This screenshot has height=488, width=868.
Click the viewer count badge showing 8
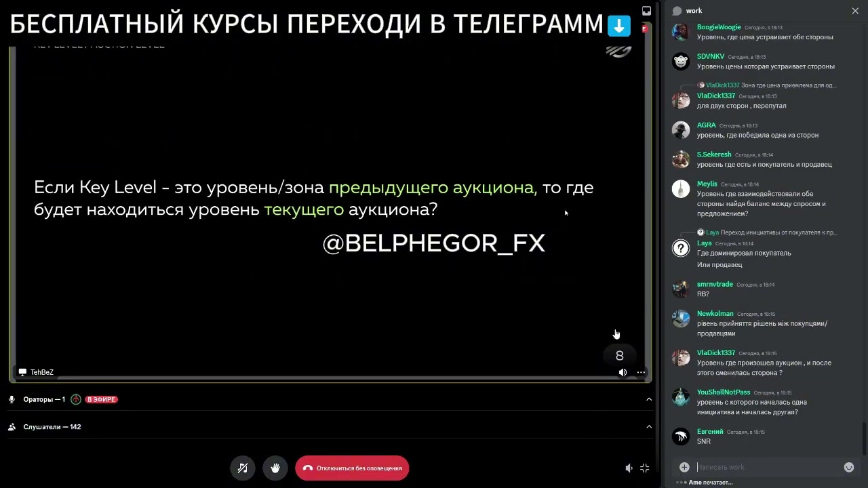[x=619, y=355]
